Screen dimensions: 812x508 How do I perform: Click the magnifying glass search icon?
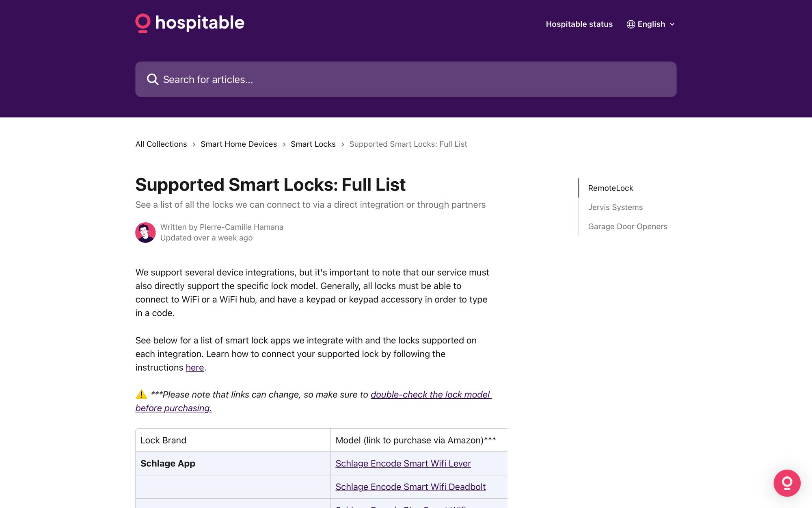pos(152,79)
